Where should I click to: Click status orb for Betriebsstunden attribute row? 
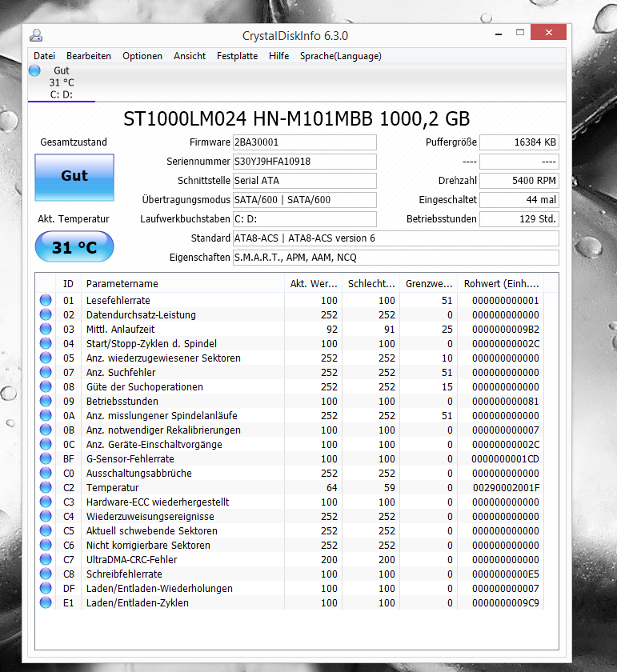point(46,401)
